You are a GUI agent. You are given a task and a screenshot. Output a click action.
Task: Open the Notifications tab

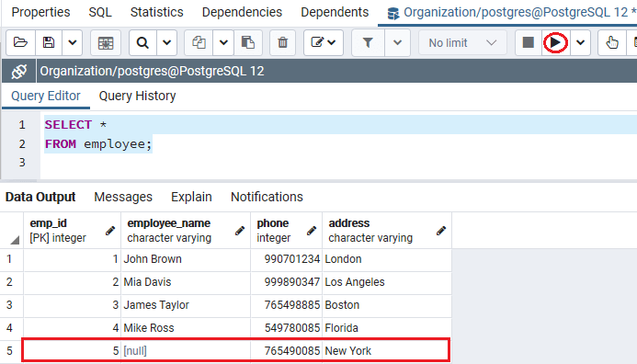click(267, 197)
